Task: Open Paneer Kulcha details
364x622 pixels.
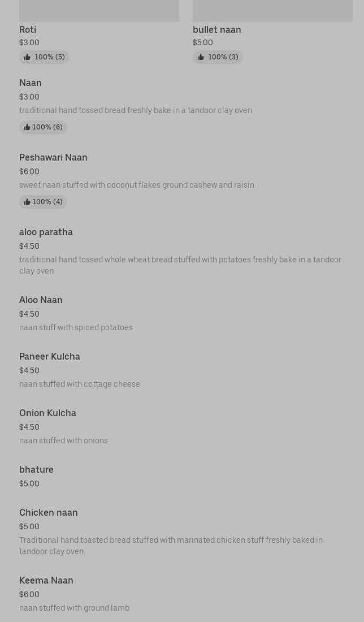Action: click(x=50, y=357)
